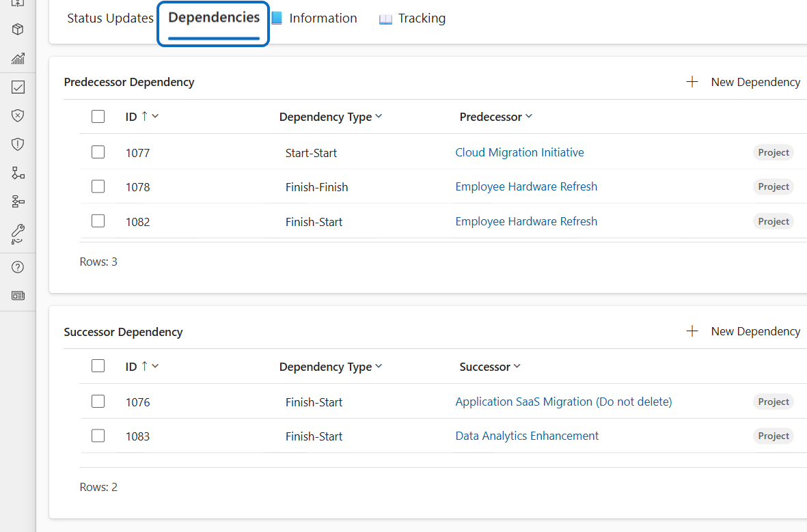Select the checkbox for row 1082
This screenshot has height=532, width=807.
(98, 221)
